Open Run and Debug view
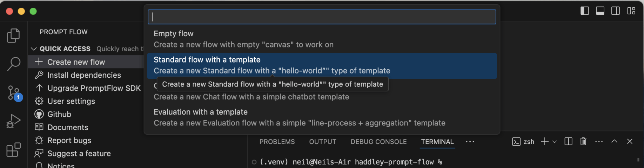The height and width of the screenshot is (168, 644). click(x=13, y=121)
